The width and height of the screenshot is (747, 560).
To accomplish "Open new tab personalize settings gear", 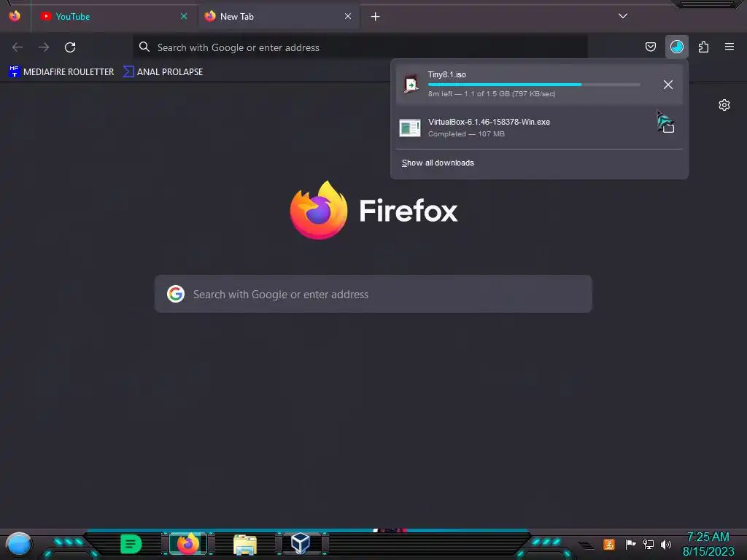I will 724,105.
